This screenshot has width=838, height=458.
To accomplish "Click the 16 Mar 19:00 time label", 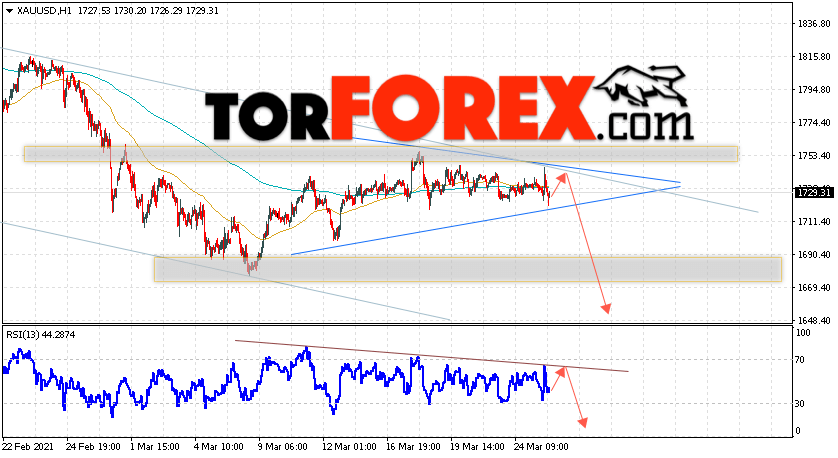I will point(413,447).
